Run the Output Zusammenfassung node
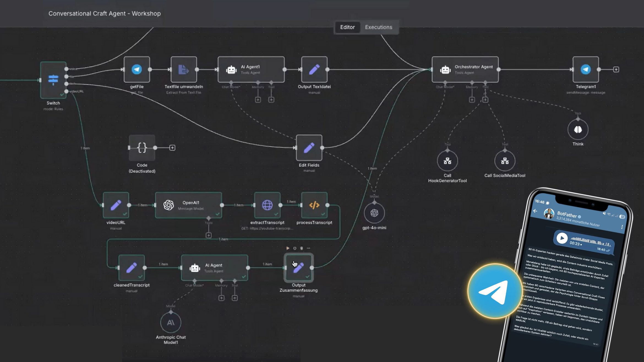 (287, 248)
